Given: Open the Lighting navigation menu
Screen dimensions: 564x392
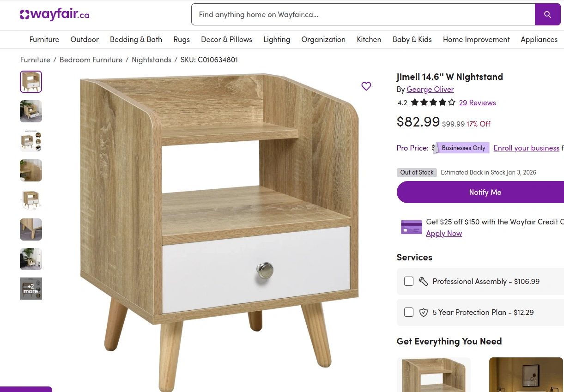Looking at the screenshot, I should click(277, 40).
